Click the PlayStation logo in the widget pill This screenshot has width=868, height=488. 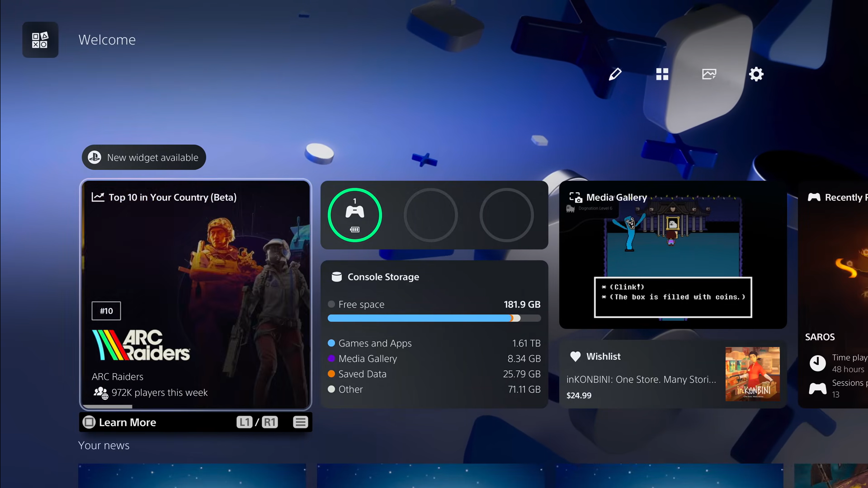94,157
